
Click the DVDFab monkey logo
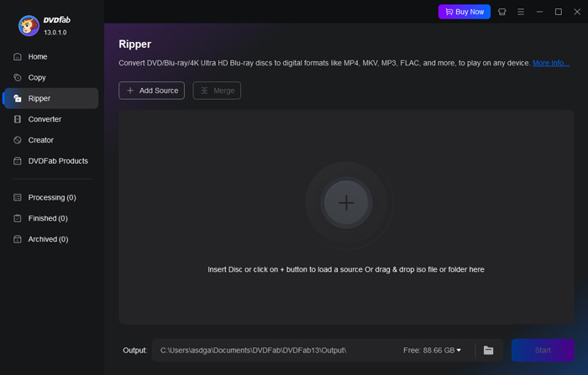point(29,25)
